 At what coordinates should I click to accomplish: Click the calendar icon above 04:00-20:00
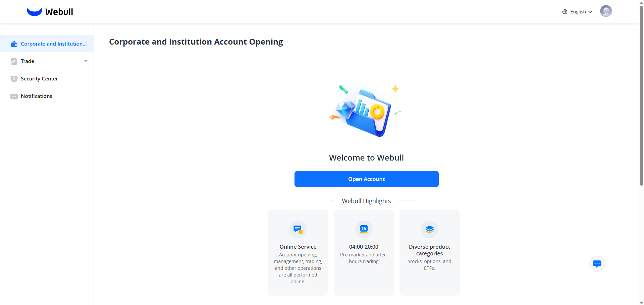coord(364,229)
